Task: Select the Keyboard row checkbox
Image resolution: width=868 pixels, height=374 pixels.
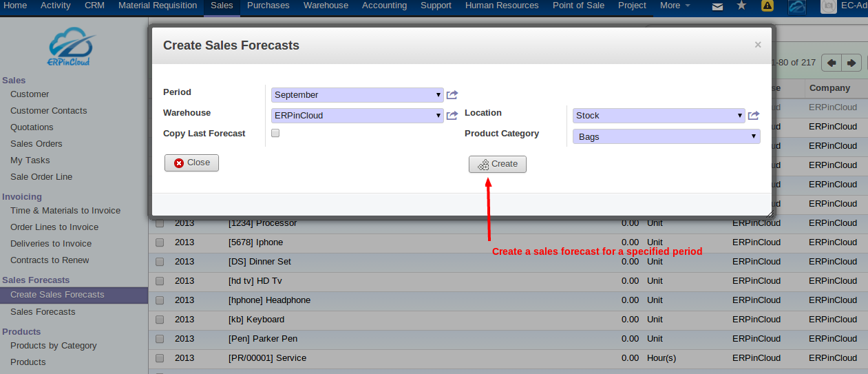Action: 160,320
